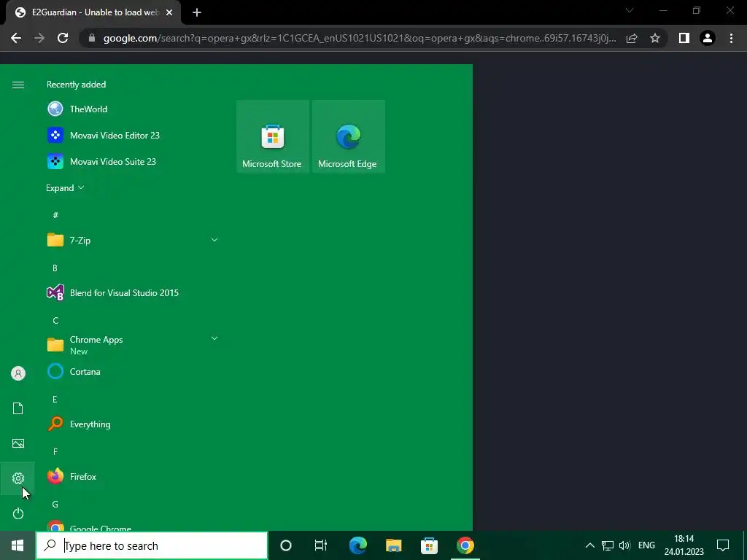Image resolution: width=747 pixels, height=560 pixels.
Task: Launch TheWorld from Recently added
Action: [133, 109]
